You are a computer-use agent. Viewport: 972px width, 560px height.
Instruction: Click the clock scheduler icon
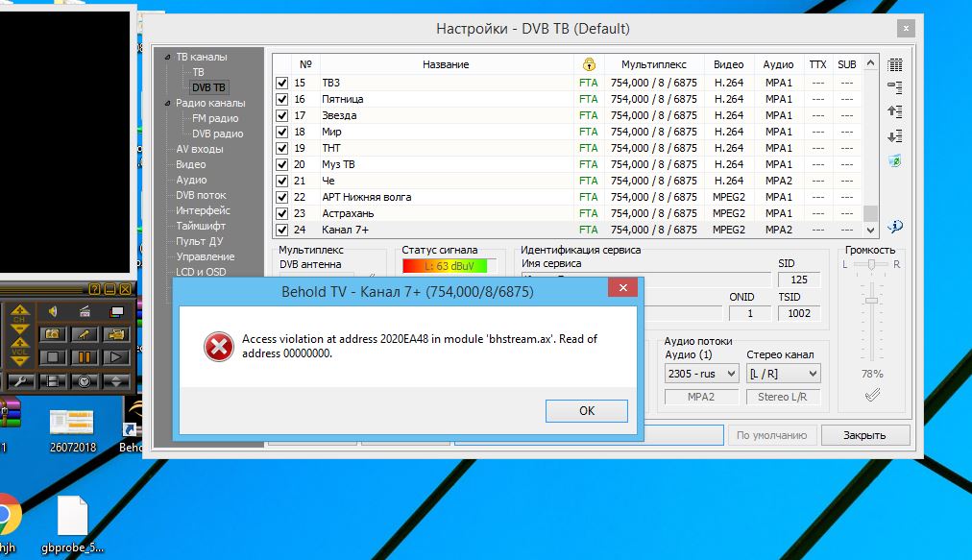point(85,380)
